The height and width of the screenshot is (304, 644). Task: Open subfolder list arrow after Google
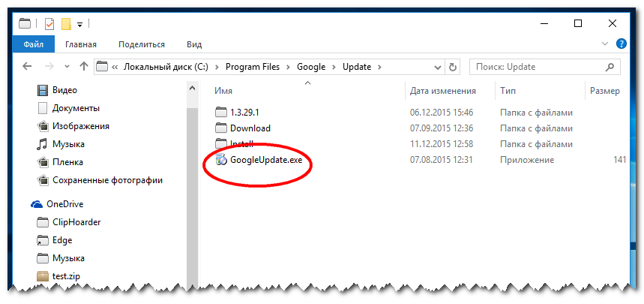(334, 67)
